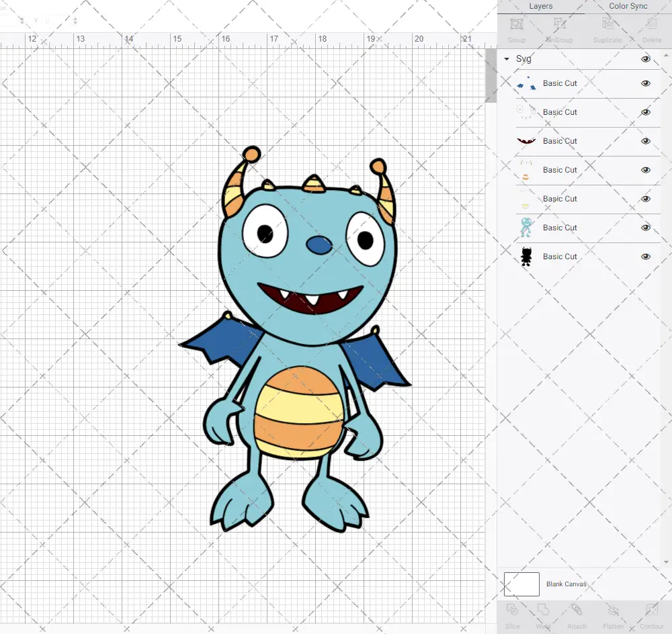672x634 pixels.
Task: Hide the blue wings Basic Cut layer
Action: pyautogui.click(x=645, y=83)
